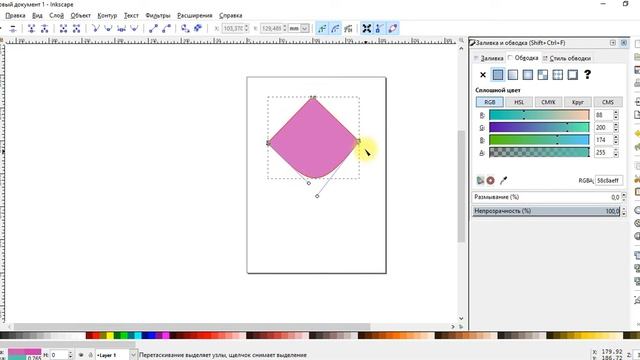The height and width of the screenshot is (360, 640).
Task: Click the unset paint question mark
Action: (x=587, y=74)
